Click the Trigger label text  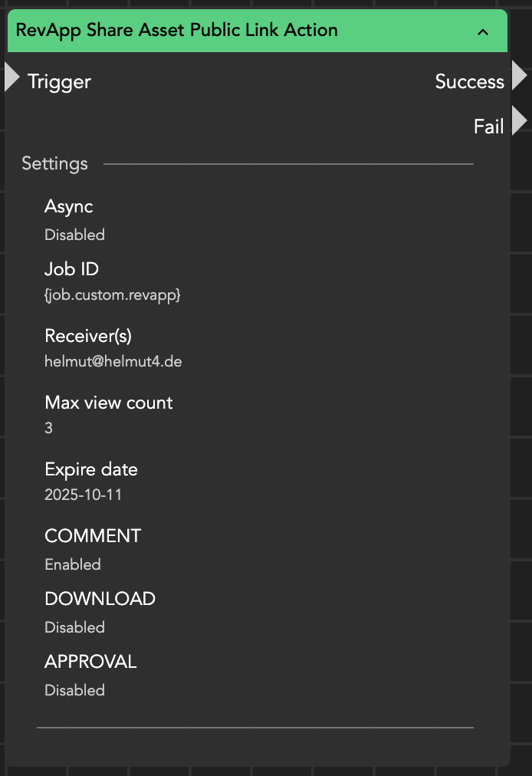(x=59, y=82)
